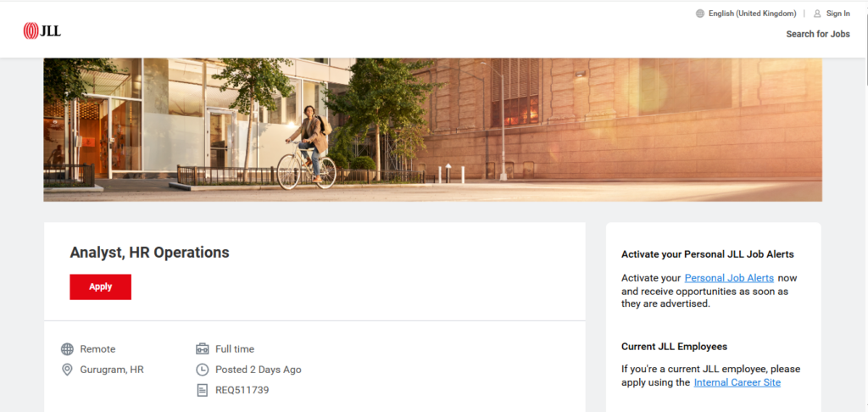Viewport: 868px width, 412px height.
Task: Open the Internal Career Site link
Action: 737,382
